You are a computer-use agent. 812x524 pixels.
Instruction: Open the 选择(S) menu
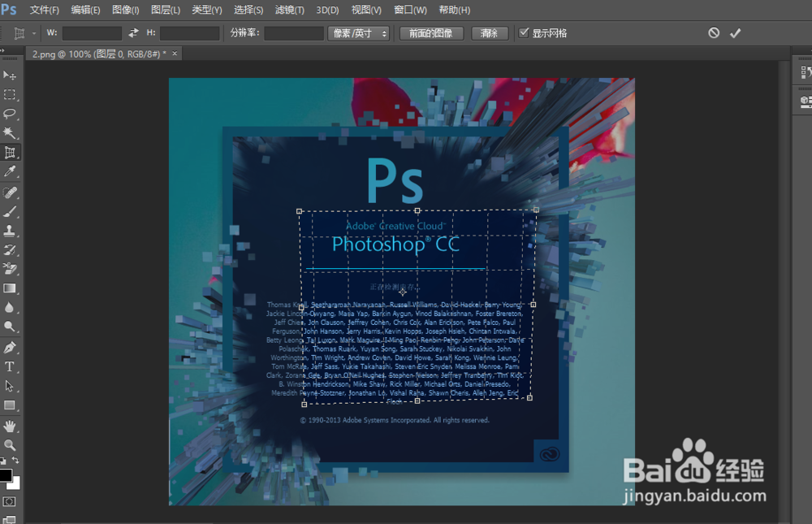[x=248, y=10]
